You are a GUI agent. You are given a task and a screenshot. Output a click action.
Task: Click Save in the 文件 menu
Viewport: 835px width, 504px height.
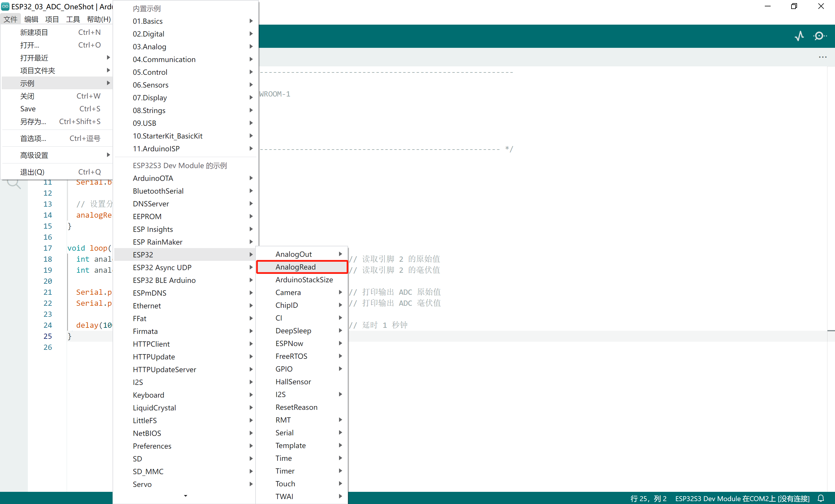point(28,108)
